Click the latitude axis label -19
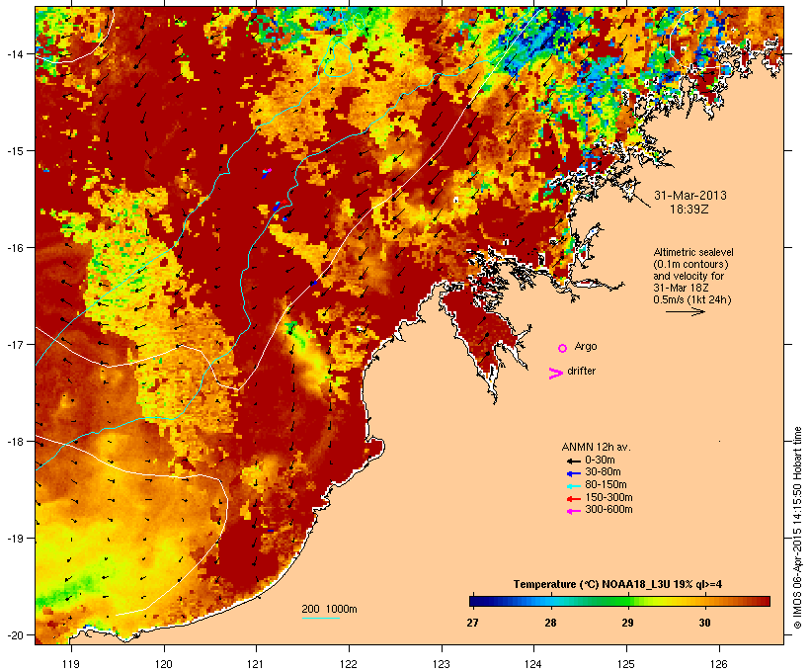Viewport: 810px width, 672px height. [15, 539]
